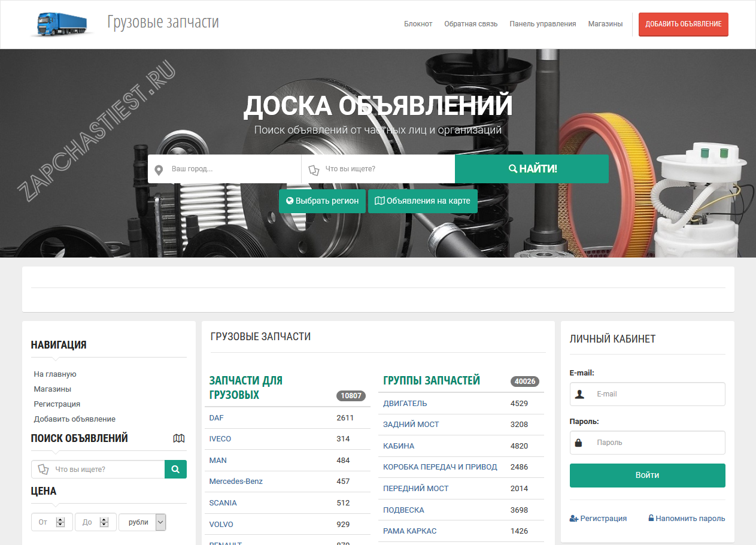Adjust the До price stepper arrows
The image size is (756, 545).
pyautogui.click(x=104, y=522)
